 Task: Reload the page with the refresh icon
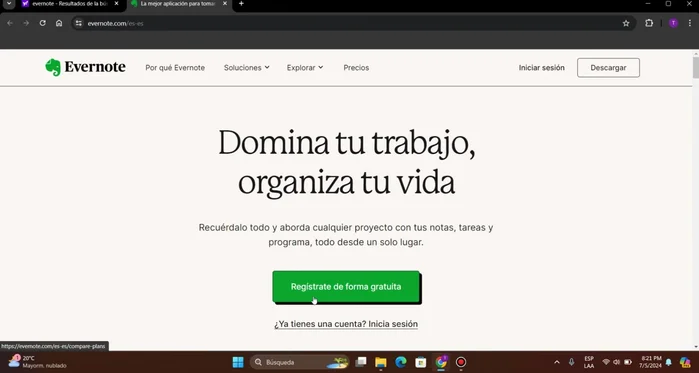click(42, 23)
